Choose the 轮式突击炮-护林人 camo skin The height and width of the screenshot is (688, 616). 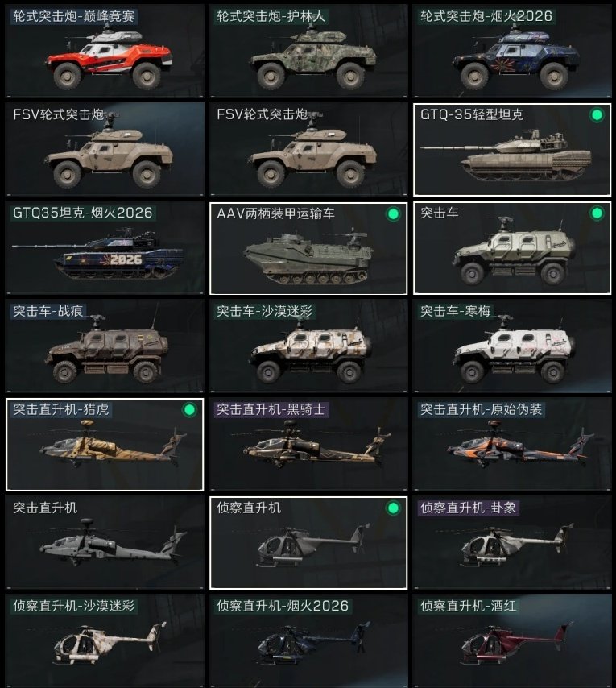[x=308, y=51]
